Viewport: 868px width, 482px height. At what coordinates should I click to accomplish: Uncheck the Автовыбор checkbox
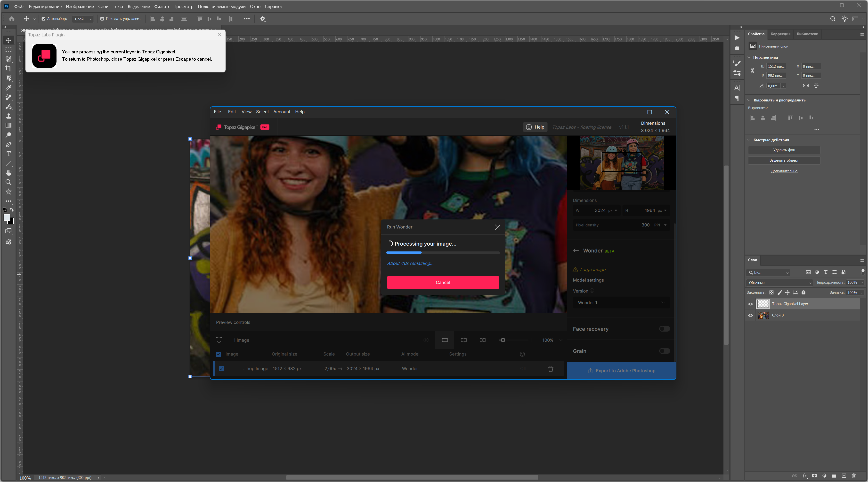(43, 19)
